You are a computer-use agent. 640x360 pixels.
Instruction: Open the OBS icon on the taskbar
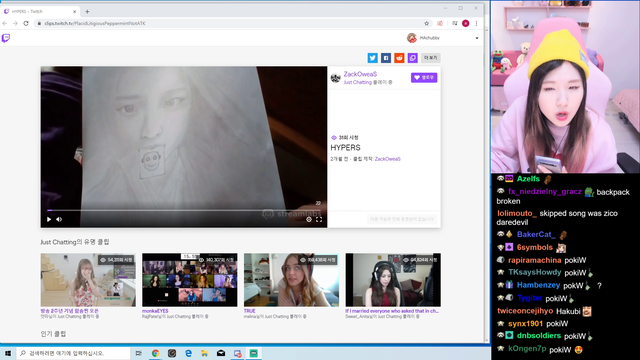(x=172, y=353)
